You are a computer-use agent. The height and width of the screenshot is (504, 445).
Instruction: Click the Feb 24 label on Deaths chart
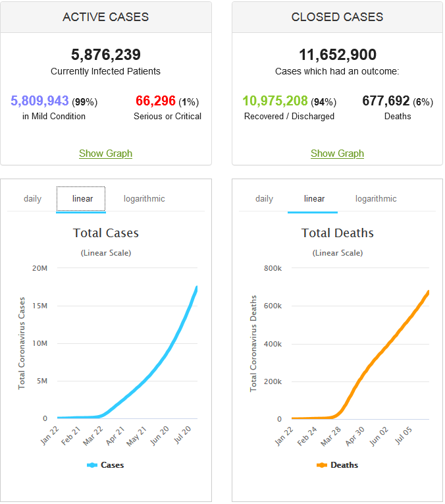click(x=307, y=436)
